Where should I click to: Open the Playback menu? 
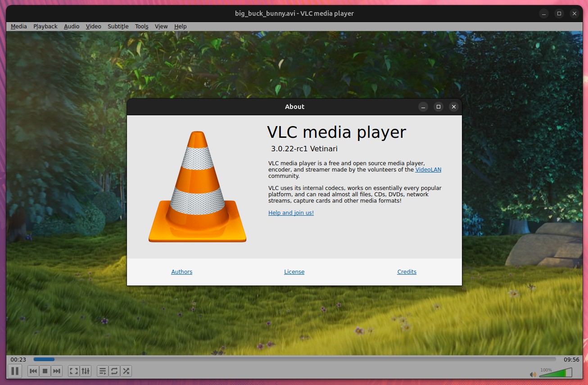(x=45, y=26)
